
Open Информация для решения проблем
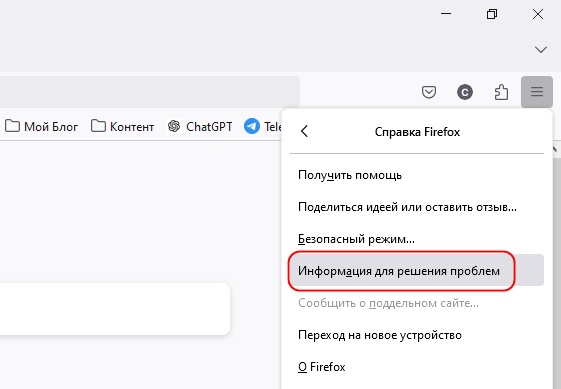pos(417,271)
